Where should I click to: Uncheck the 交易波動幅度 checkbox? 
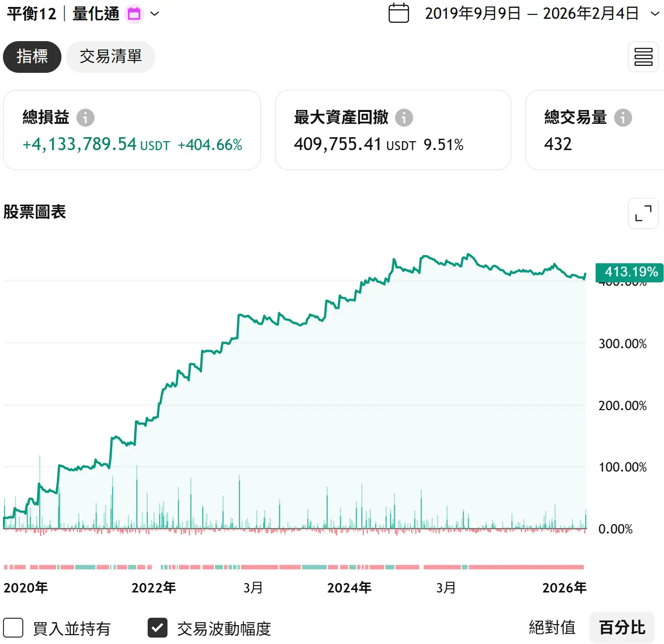coord(158,628)
